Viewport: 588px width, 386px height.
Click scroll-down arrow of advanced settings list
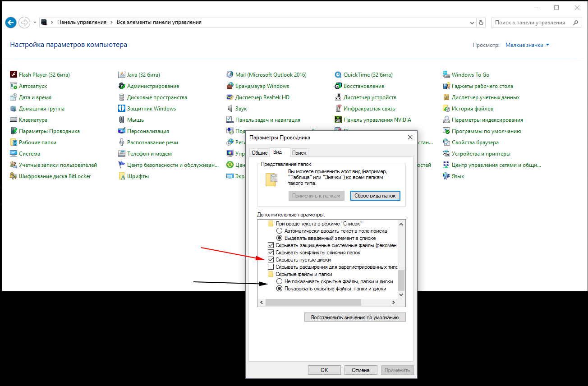click(x=401, y=294)
